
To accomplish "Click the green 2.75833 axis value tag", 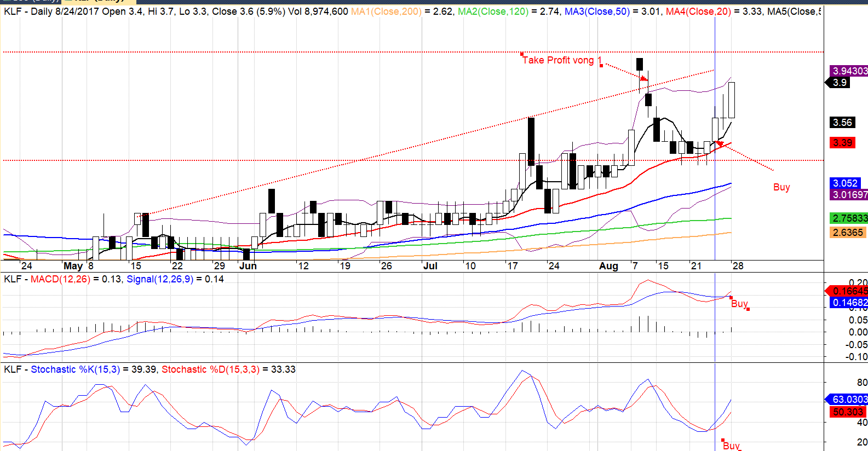I will (849, 218).
